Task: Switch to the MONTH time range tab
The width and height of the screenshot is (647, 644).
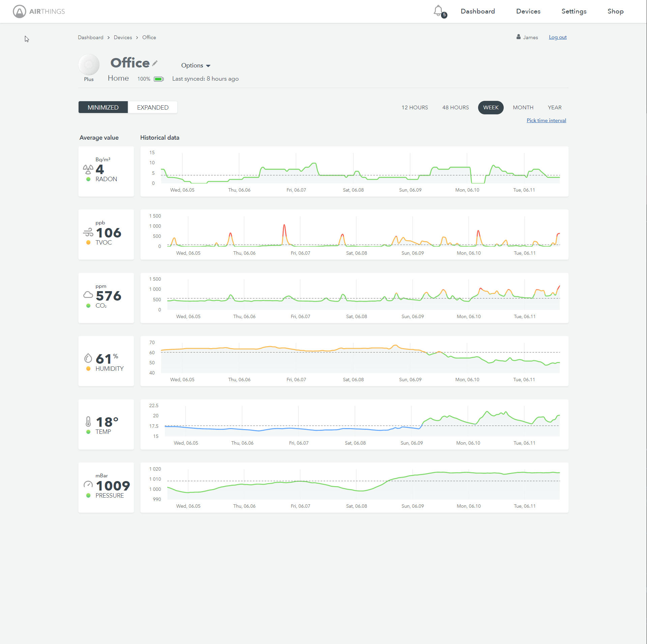Action: [x=523, y=107]
